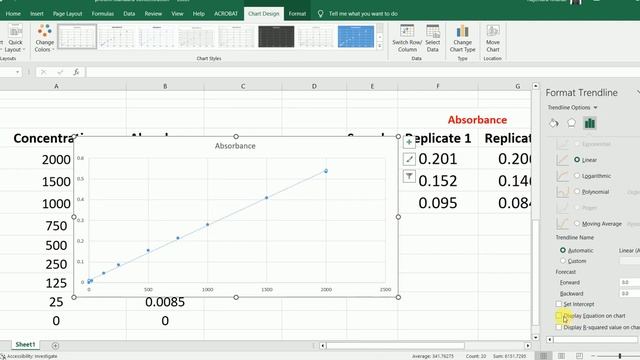Enable the Set Intercept checkbox
The image size is (640, 360).
[558, 304]
